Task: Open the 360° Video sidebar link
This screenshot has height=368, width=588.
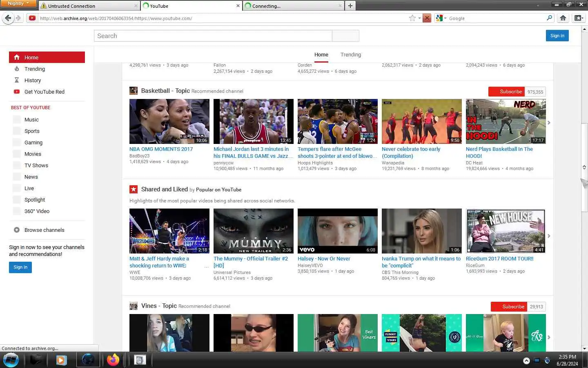Action: pyautogui.click(x=37, y=211)
